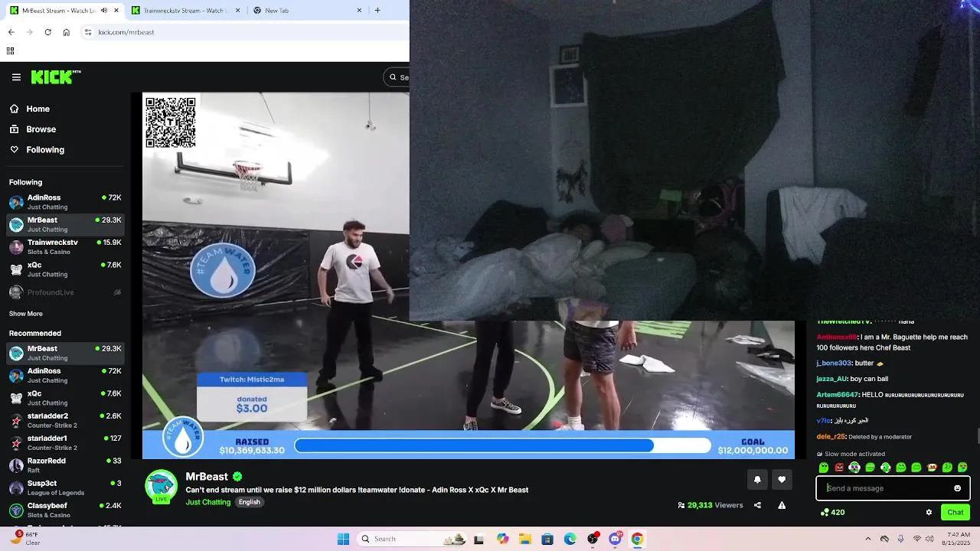This screenshot has height=551, width=980.
Task: Insert the first green blob emote
Action: [x=824, y=468]
